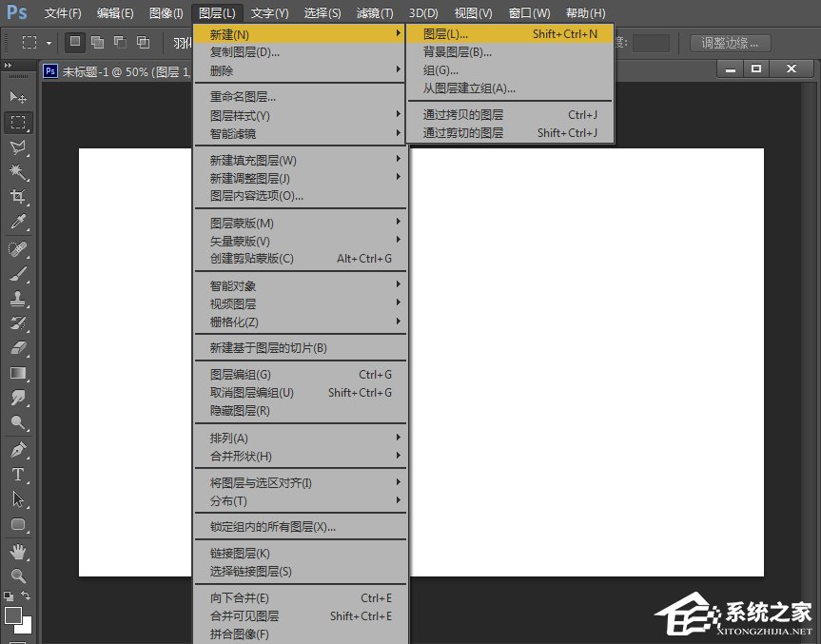Image resolution: width=821 pixels, height=644 pixels.
Task: Select the Pen tool
Action: (17, 447)
